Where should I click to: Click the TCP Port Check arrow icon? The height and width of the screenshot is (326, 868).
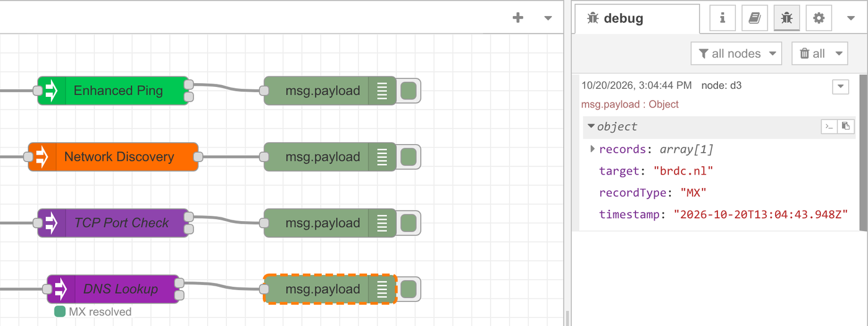51,223
